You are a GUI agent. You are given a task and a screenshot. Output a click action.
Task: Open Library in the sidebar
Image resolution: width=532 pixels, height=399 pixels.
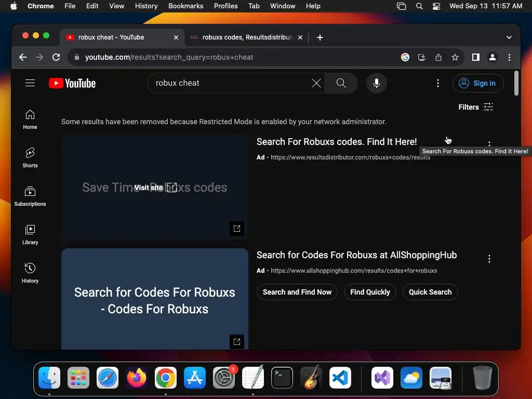[x=30, y=235]
